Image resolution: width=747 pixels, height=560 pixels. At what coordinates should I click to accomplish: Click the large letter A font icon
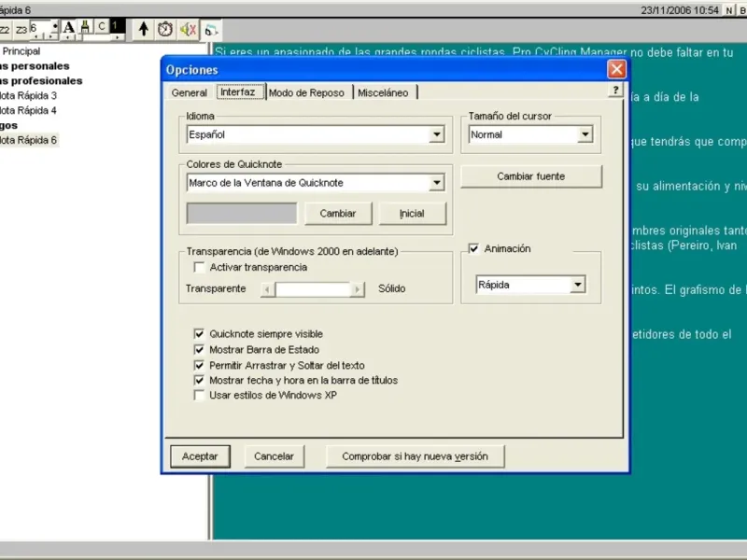click(69, 28)
